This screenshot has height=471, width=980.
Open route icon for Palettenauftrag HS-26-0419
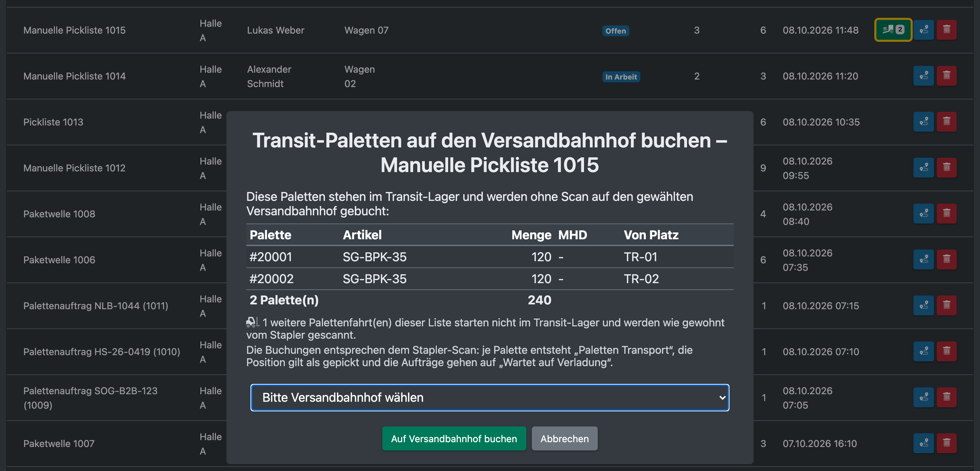pos(924,351)
